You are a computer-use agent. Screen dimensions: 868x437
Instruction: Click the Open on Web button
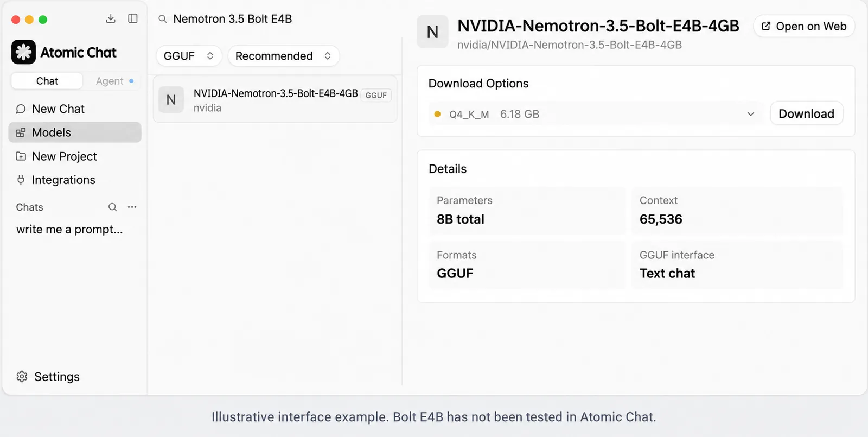804,26
